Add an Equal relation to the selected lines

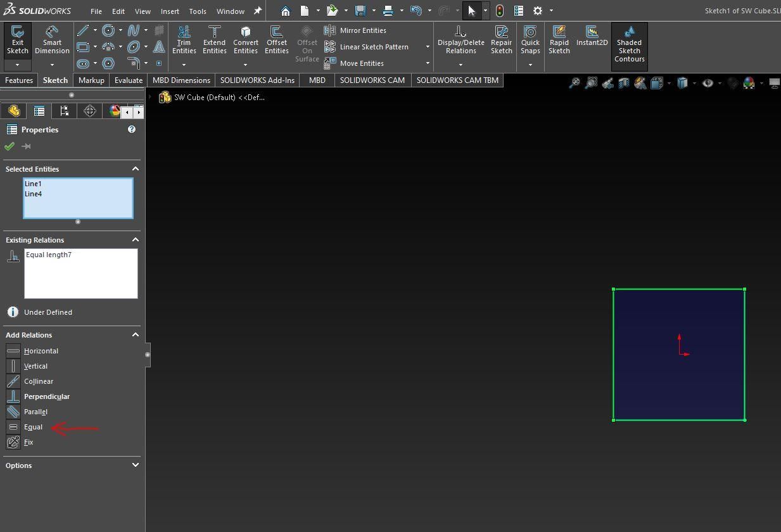tap(32, 427)
